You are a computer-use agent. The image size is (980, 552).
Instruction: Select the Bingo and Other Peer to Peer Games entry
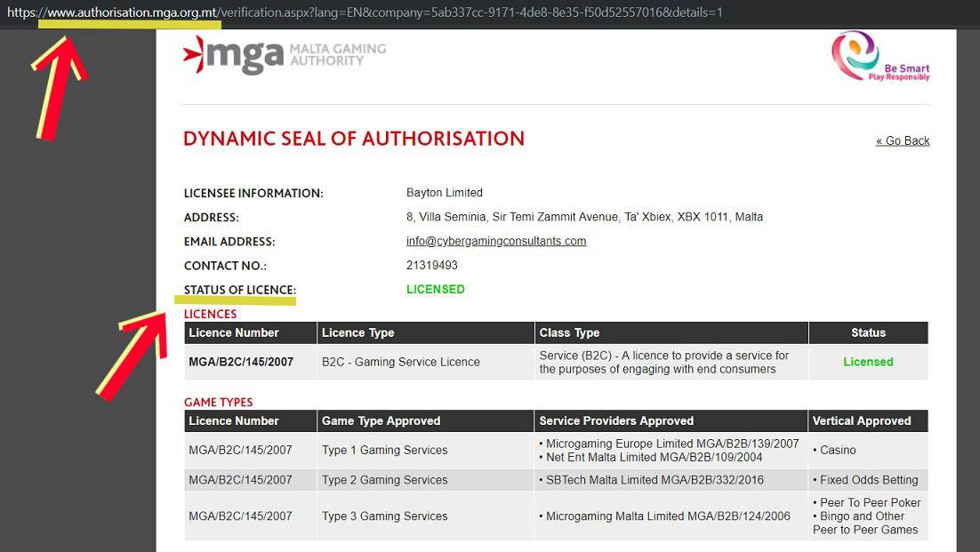tap(865, 524)
